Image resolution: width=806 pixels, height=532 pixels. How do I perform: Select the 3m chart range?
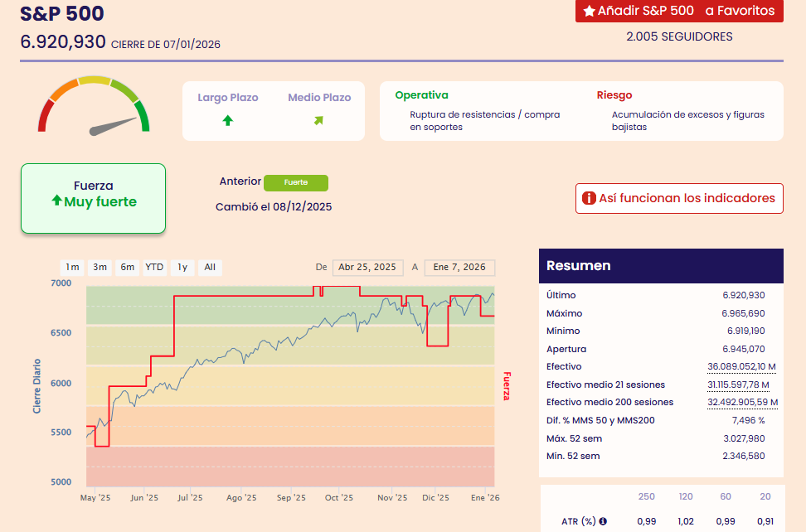[x=100, y=267]
